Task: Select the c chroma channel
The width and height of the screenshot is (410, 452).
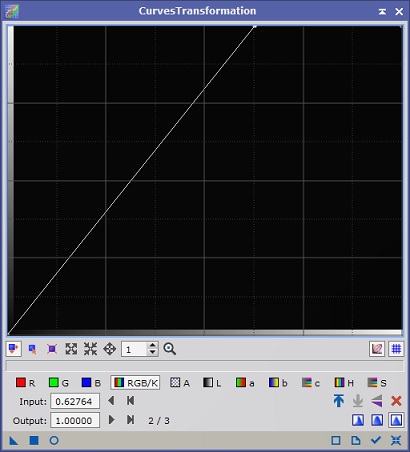Action: tap(311, 383)
